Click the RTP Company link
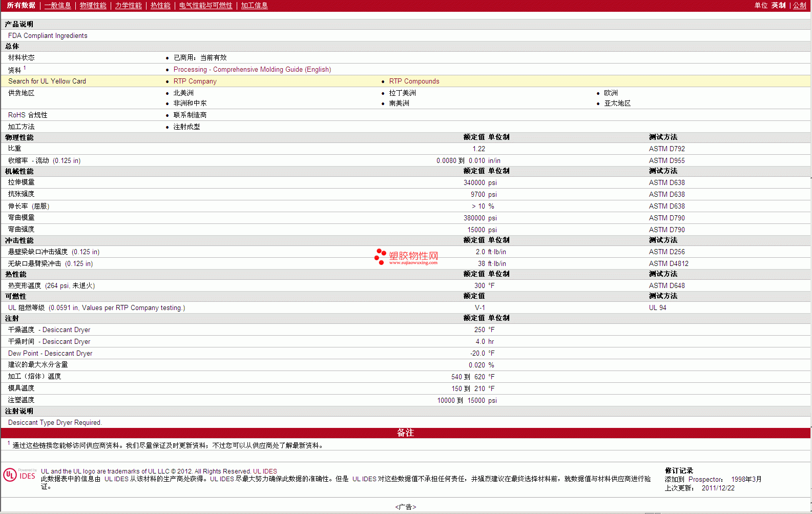 tap(195, 81)
